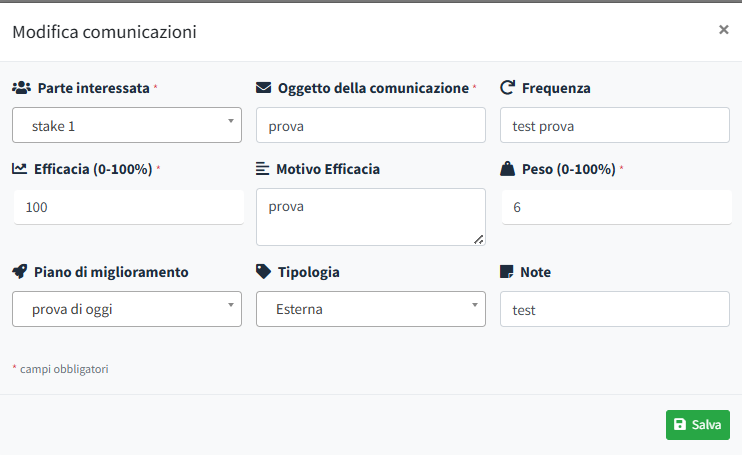Open the Parte interessata dropdown
Viewport: 742px width, 455px height.
pos(127,126)
